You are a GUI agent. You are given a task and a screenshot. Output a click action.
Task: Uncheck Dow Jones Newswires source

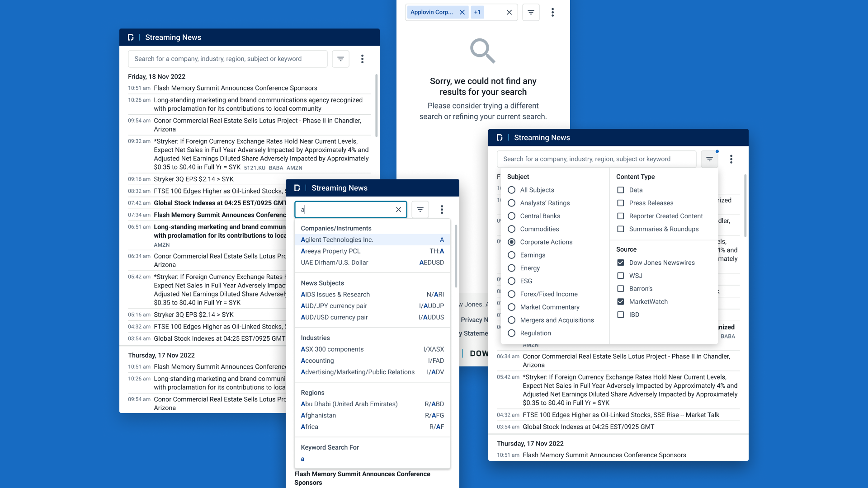(621, 263)
